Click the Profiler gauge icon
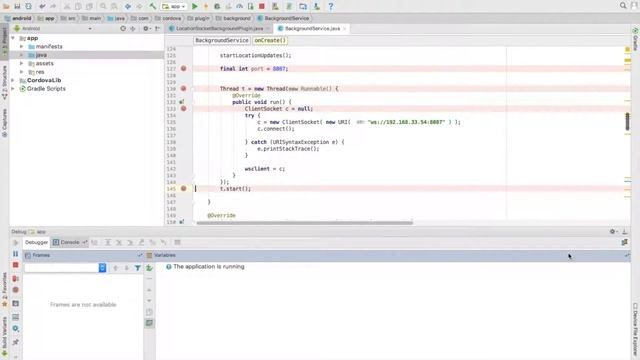This screenshot has height=360, width=640. pos(240,6)
